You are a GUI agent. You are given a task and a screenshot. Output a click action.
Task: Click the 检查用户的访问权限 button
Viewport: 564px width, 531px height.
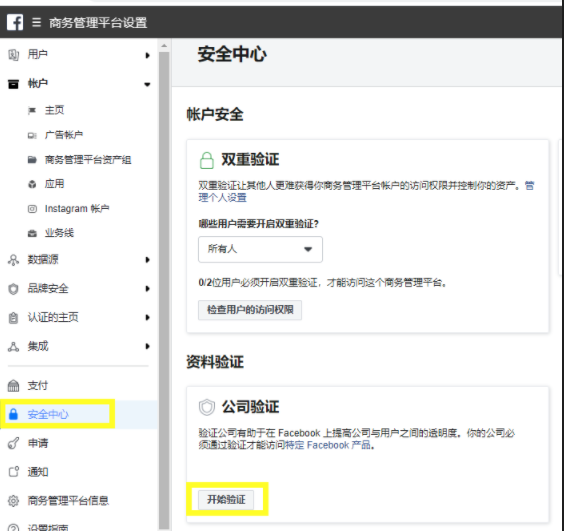pos(250,310)
